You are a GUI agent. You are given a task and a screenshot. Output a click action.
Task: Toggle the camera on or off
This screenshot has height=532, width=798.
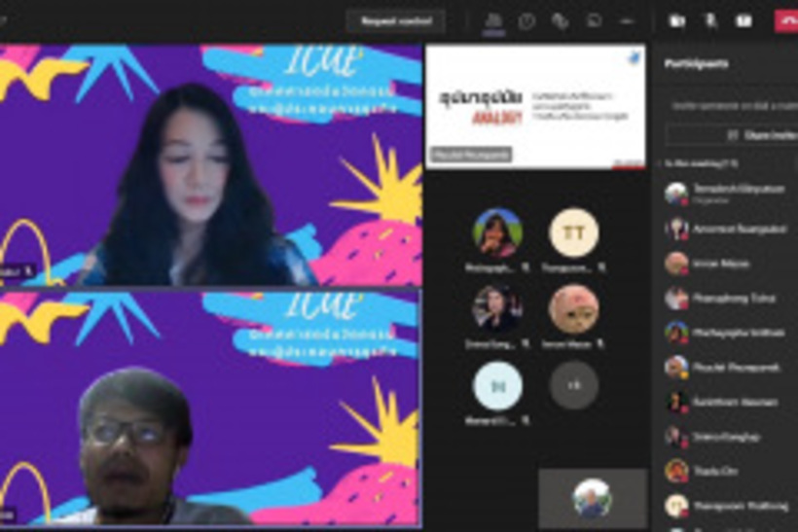[677, 20]
